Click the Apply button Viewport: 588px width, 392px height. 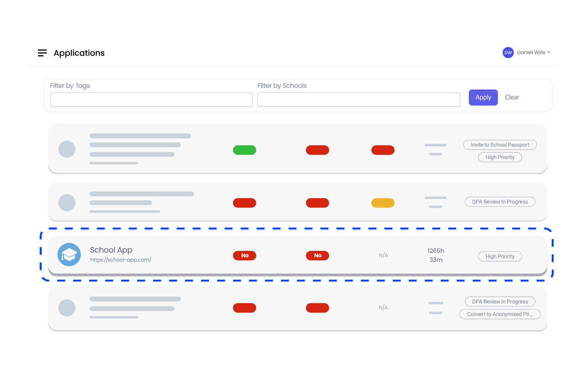[483, 98]
